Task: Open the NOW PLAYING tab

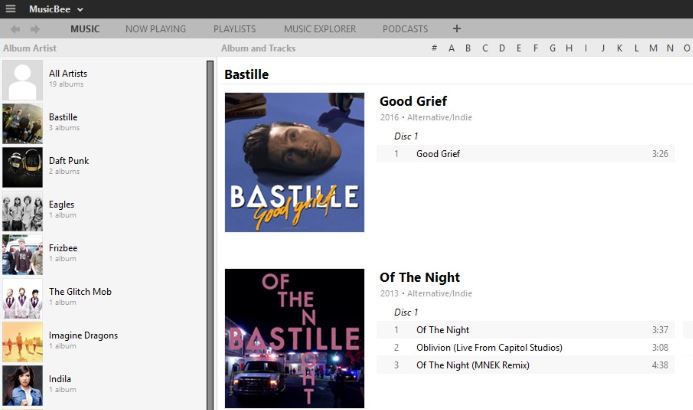Action: pos(155,29)
